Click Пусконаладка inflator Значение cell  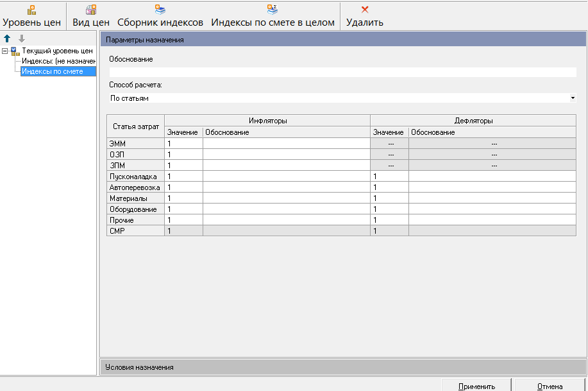click(184, 176)
